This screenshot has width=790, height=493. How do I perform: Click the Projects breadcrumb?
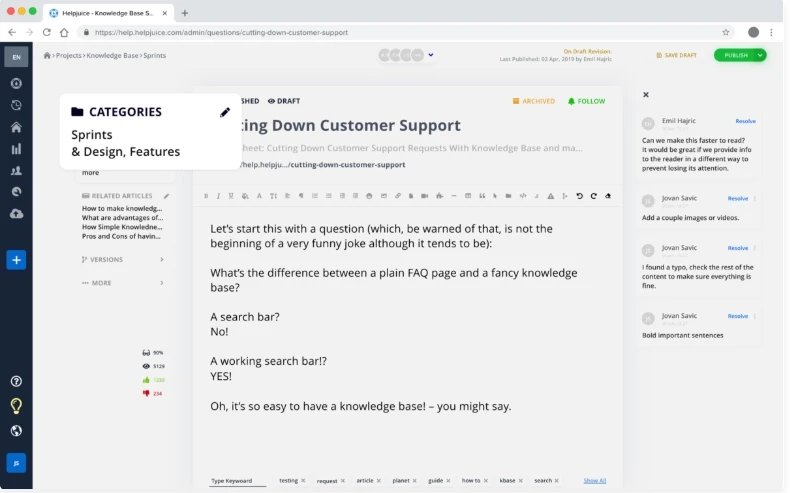69,55
